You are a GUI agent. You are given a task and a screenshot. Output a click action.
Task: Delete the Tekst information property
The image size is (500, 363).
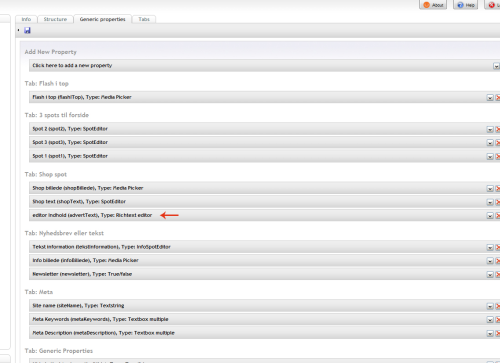tap(498, 247)
